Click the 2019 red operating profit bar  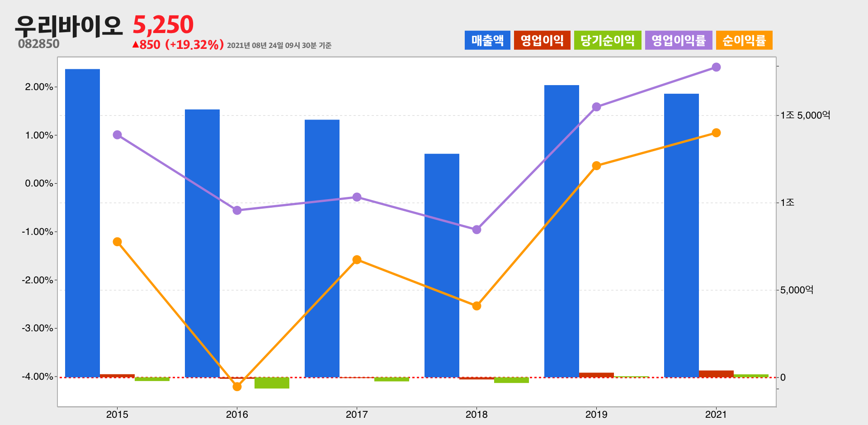pyautogui.click(x=596, y=375)
